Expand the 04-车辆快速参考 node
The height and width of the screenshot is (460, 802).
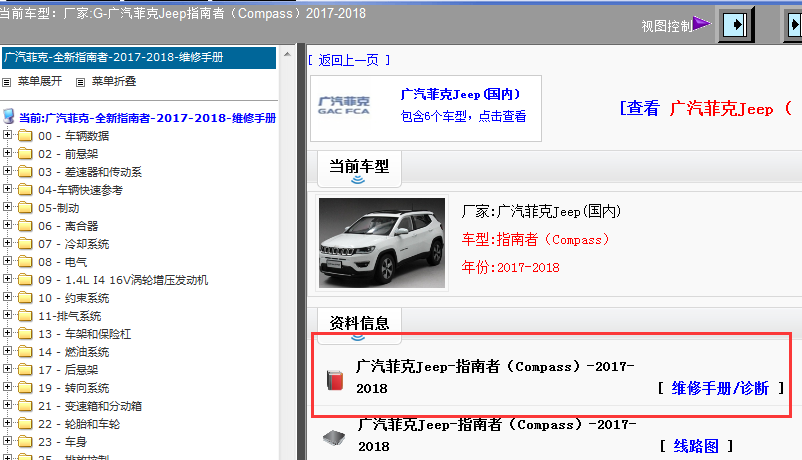click(7, 189)
